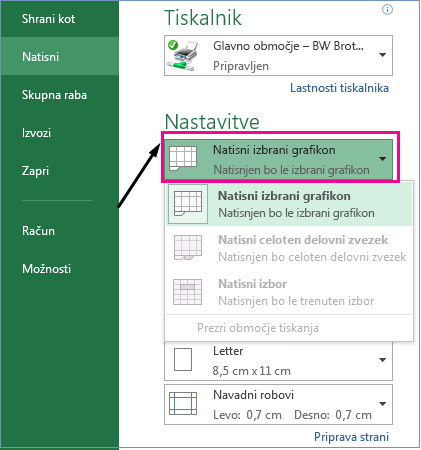Open the Račun page

pos(38,231)
